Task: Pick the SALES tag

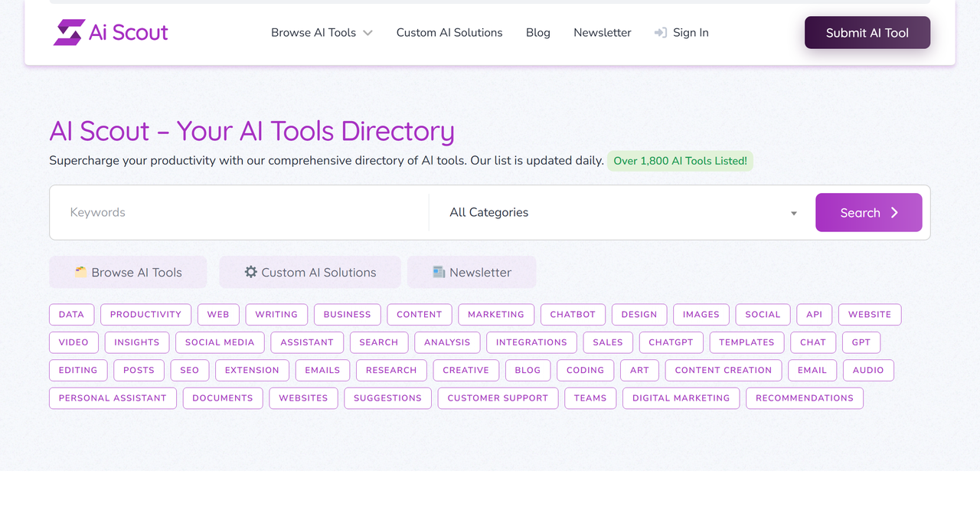Action: (x=608, y=342)
